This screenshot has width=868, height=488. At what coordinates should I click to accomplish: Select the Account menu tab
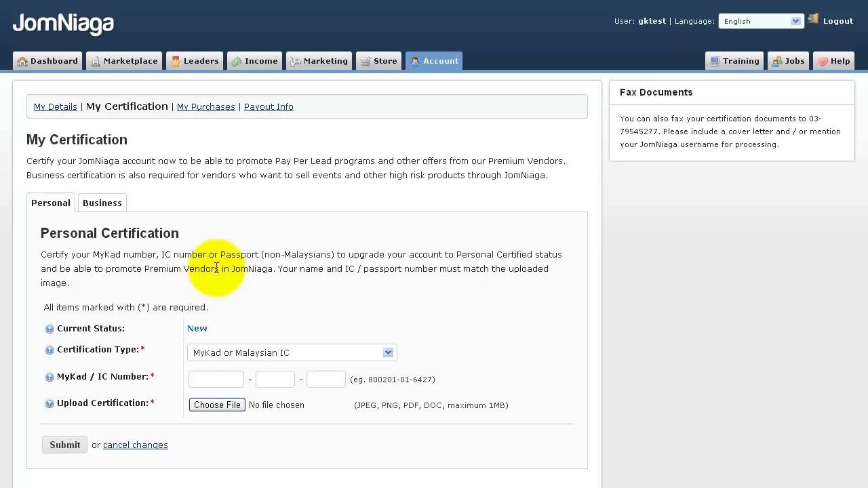click(434, 61)
